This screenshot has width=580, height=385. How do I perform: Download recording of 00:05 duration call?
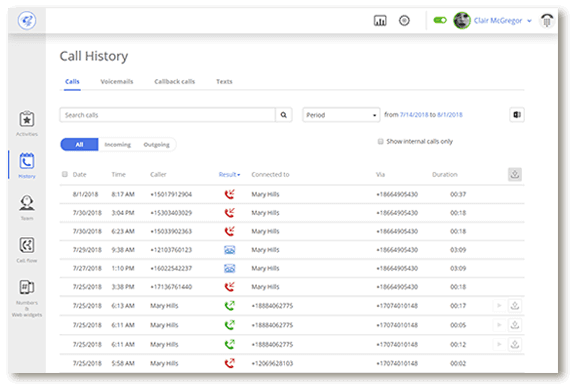click(515, 325)
